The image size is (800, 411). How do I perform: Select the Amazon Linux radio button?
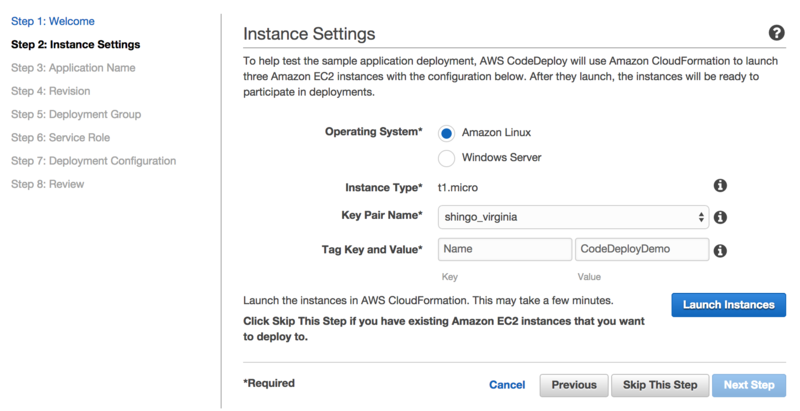click(446, 134)
